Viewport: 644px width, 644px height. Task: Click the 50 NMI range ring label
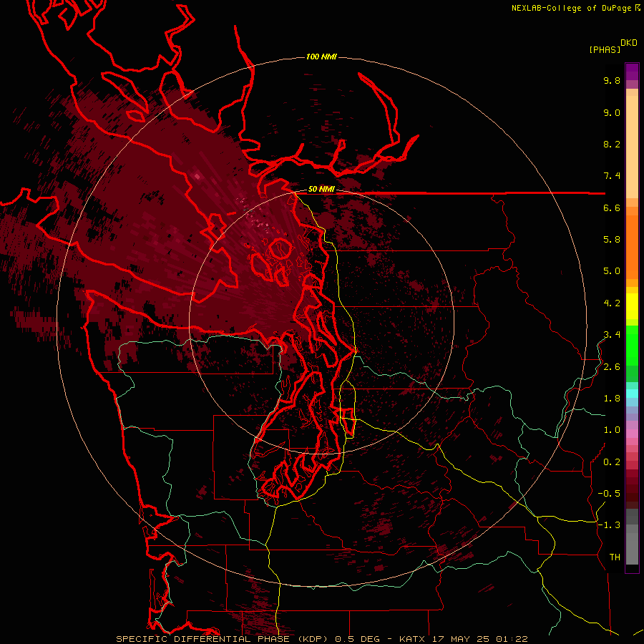coord(321,190)
